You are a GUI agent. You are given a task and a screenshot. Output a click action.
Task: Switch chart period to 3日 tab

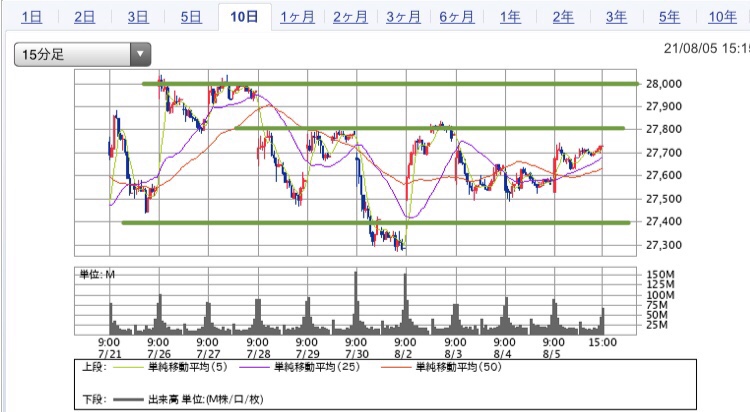point(138,17)
